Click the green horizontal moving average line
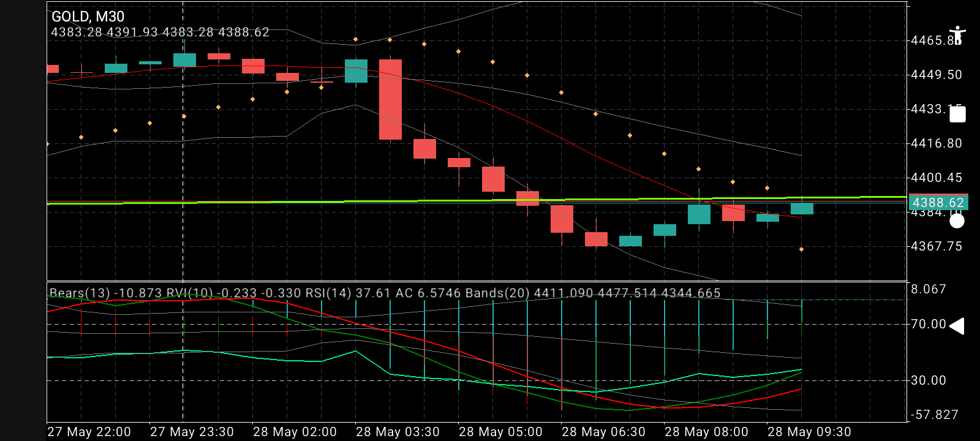 pyautogui.click(x=477, y=200)
